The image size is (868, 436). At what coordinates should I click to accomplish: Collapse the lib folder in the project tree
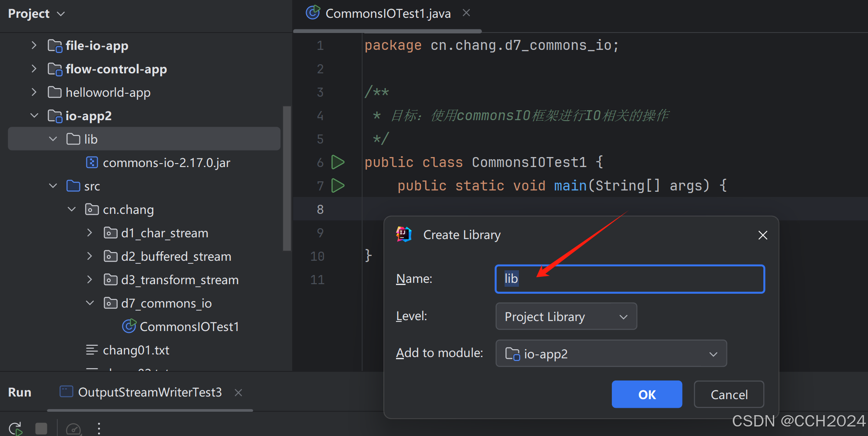tap(53, 139)
